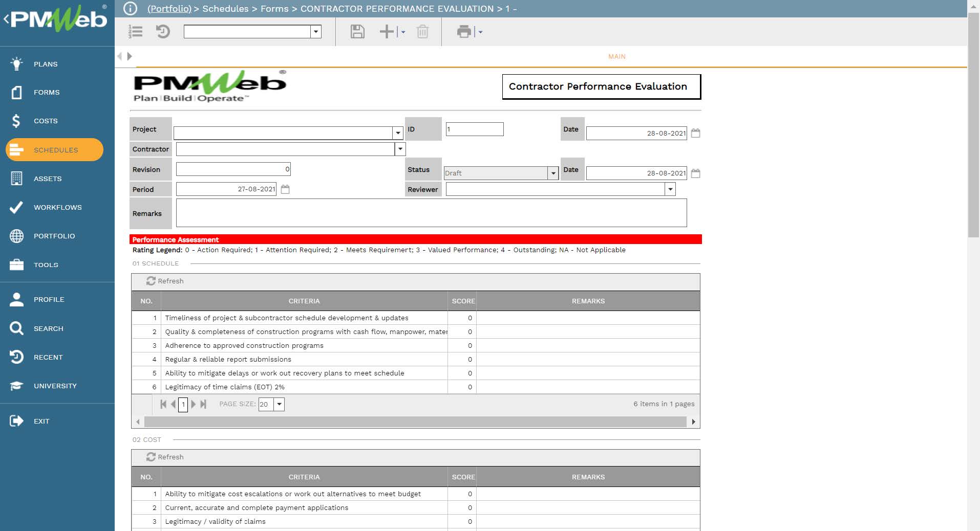
Task: Expand the toolbar record selector dropdown
Action: (316, 32)
